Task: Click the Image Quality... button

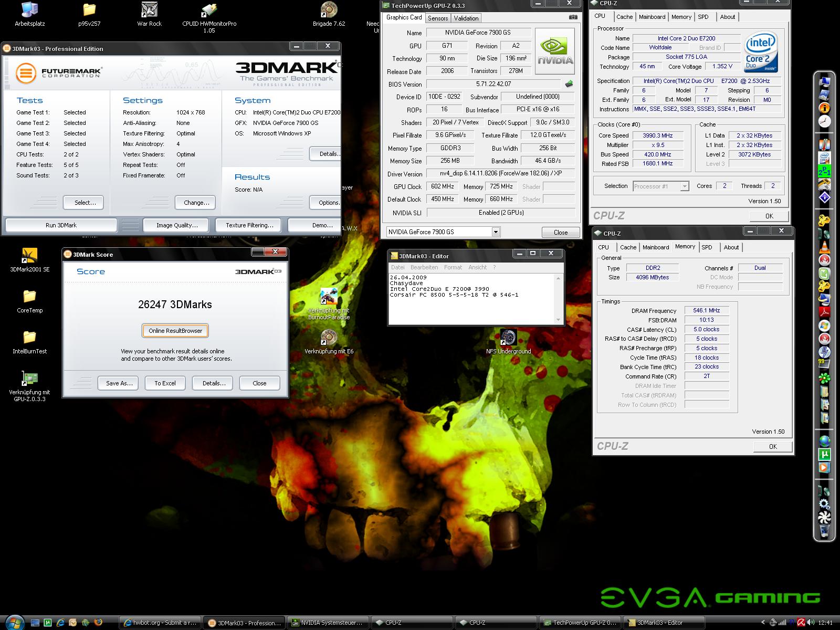Action: point(177,225)
